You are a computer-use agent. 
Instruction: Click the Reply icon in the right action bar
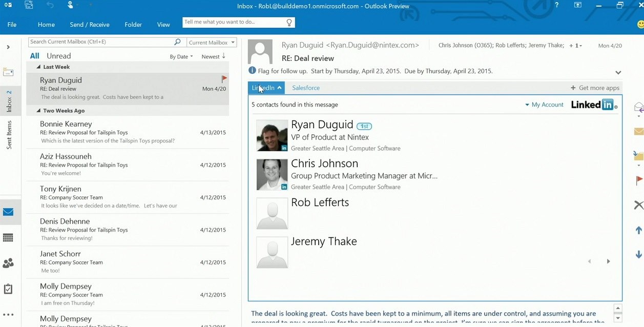(x=638, y=107)
